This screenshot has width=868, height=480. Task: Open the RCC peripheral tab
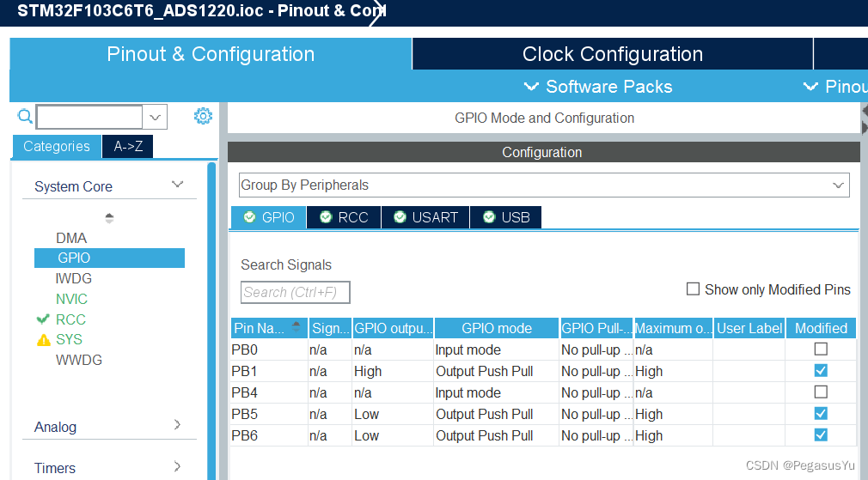click(x=344, y=217)
